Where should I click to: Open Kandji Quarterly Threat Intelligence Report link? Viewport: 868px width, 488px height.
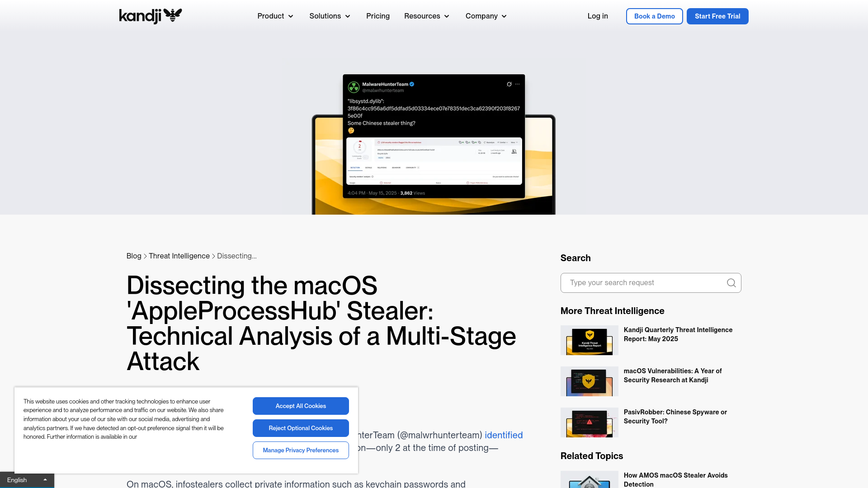coord(678,334)
